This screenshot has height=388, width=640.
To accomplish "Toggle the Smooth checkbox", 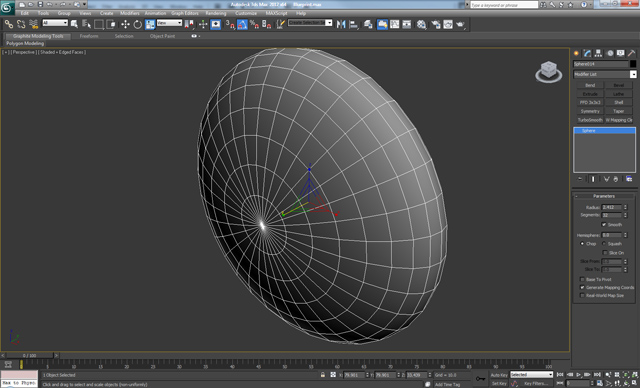I will [604, 224].
